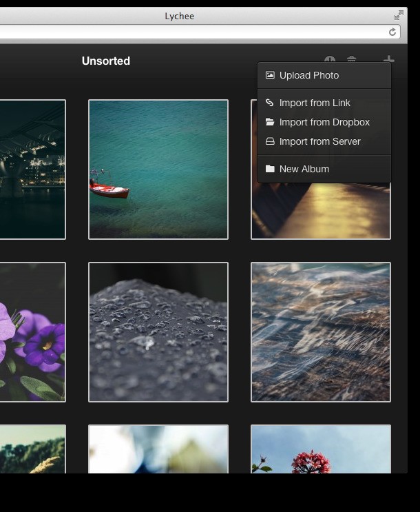The height and width of the screenshot is (512, 420).
Task: Enter fullscreen using the window expand arrows
Action: point(399,15)
